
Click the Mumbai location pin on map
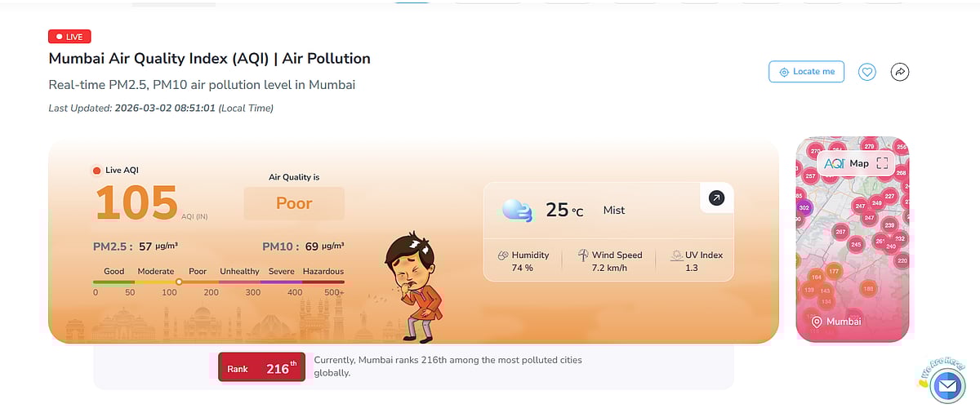point(816,322)
